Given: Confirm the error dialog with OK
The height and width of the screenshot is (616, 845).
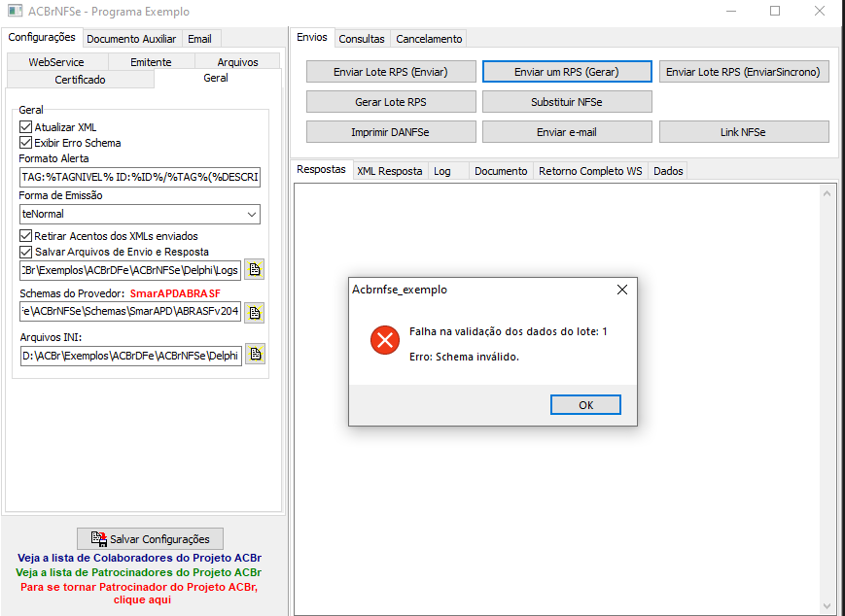Looking at the screenshot, I should [x=585, y=405].
